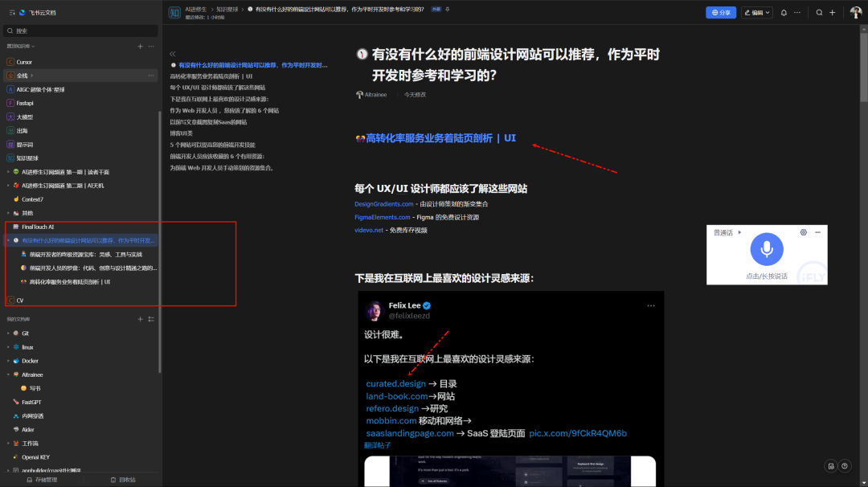Open the saaslandingpage.com link in the tweet
This screenshot has width=868, height=487.
[x=410, y=433]
